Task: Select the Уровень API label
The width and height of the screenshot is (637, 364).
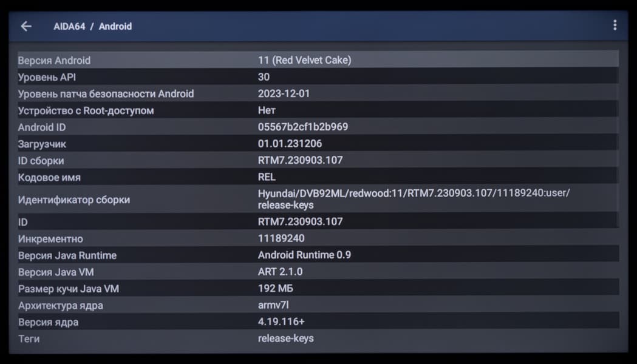Action: tap(47, 77)
